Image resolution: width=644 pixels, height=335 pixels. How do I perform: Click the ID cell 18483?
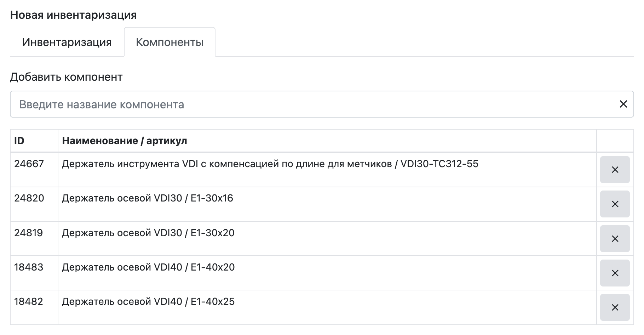pos(29,267)
